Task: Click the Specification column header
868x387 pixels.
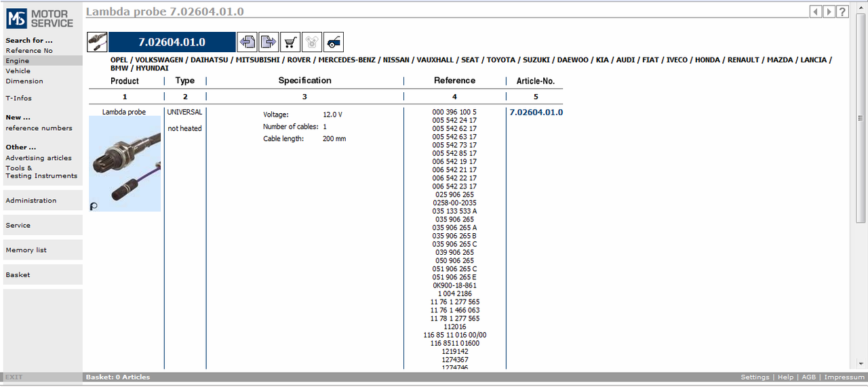Action: click(305, 81)
